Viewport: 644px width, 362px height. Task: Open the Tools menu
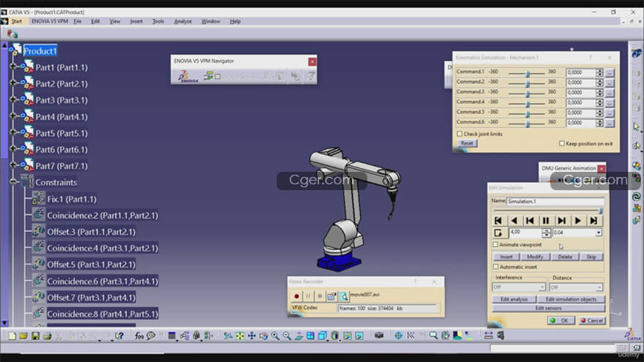pyautogui.click(x=158, y=21)
